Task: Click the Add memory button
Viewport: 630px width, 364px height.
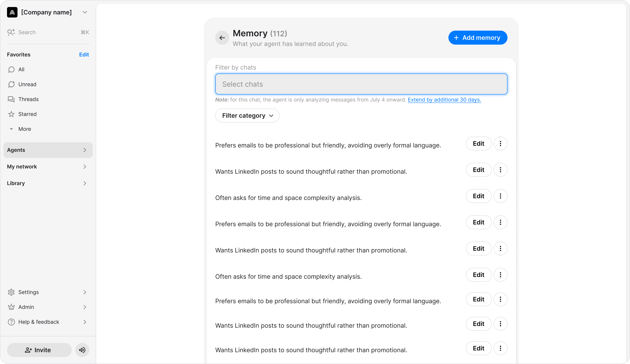Action: (478, 38)
